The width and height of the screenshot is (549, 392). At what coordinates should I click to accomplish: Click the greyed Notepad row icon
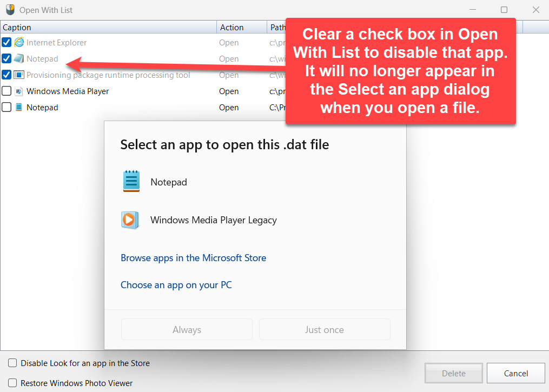tap(19, 58)
